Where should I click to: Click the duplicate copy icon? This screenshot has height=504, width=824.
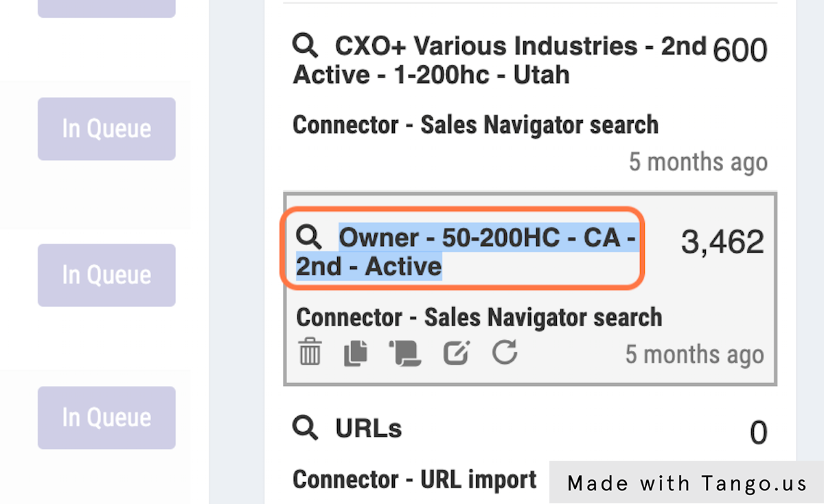355,354
